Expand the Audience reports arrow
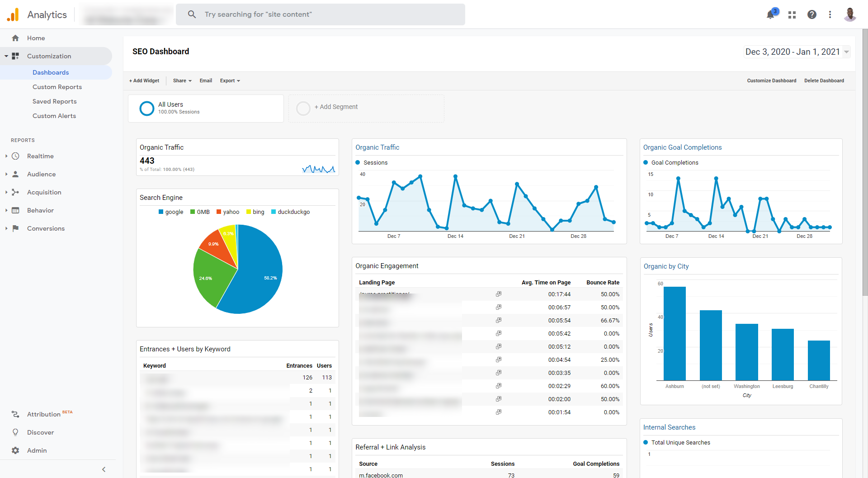The height and width of the screenshot is (478, 868). click(6, 174)
